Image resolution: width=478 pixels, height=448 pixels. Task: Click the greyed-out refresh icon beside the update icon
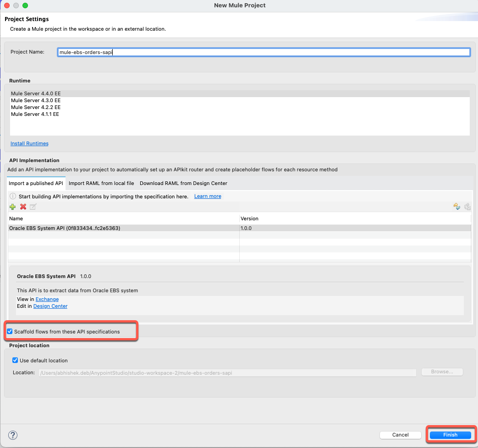click(x=467, y=207)
